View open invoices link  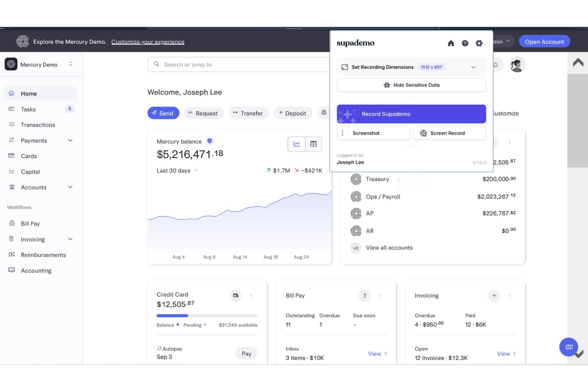coord(507,353)
